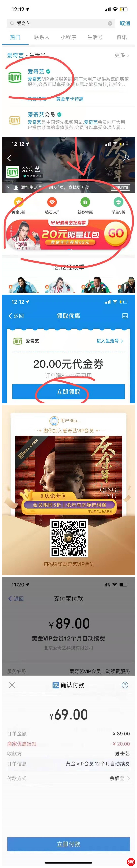Claim coupon with 立即领取 button
137x868 pixels.
click(68, 392)
